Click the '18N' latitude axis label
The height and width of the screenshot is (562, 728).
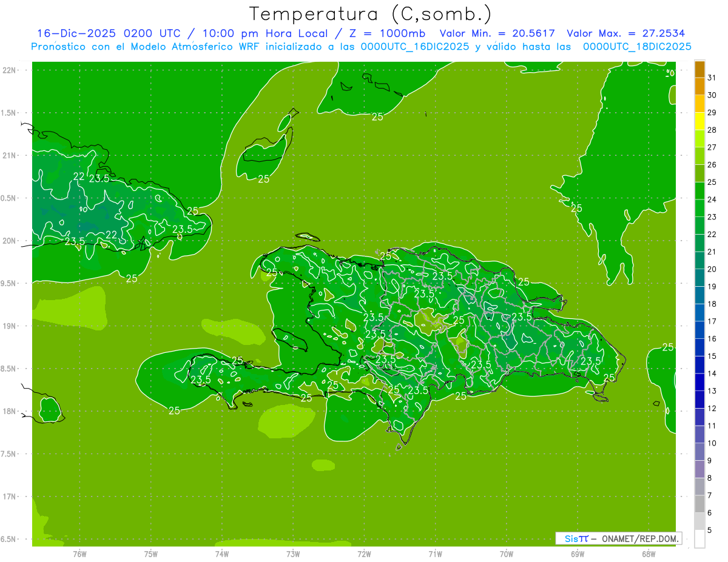pyautogui.click(x=9, y=411)
